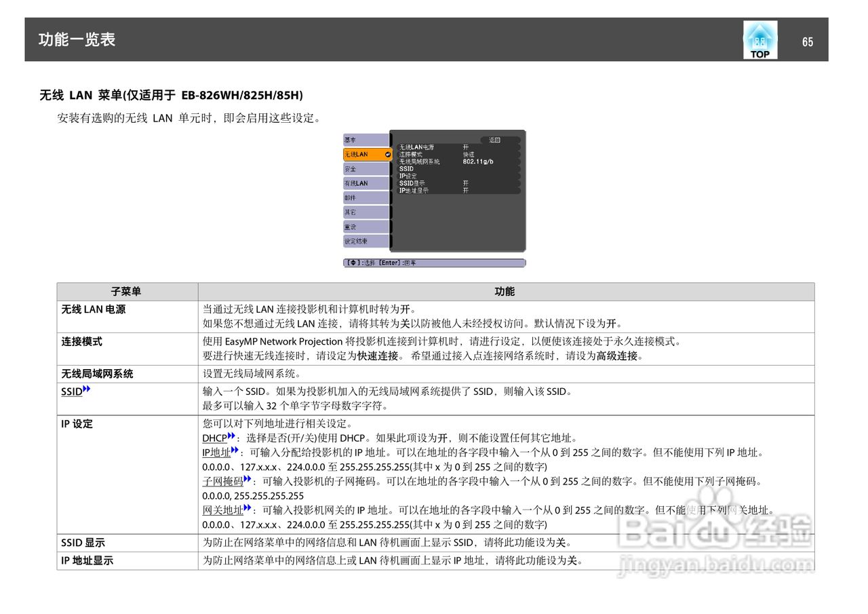Click glossary arrow icon after IP地址 link
Image resolution: width=868 pixels, height=614 pixels.
click(235, 450)
